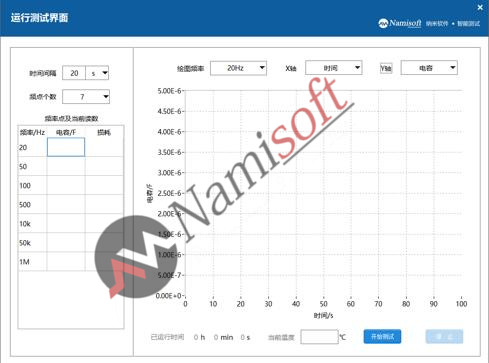Click the loss column header in table
Viewport: 489px width, 363px height.
pos(104,132)
